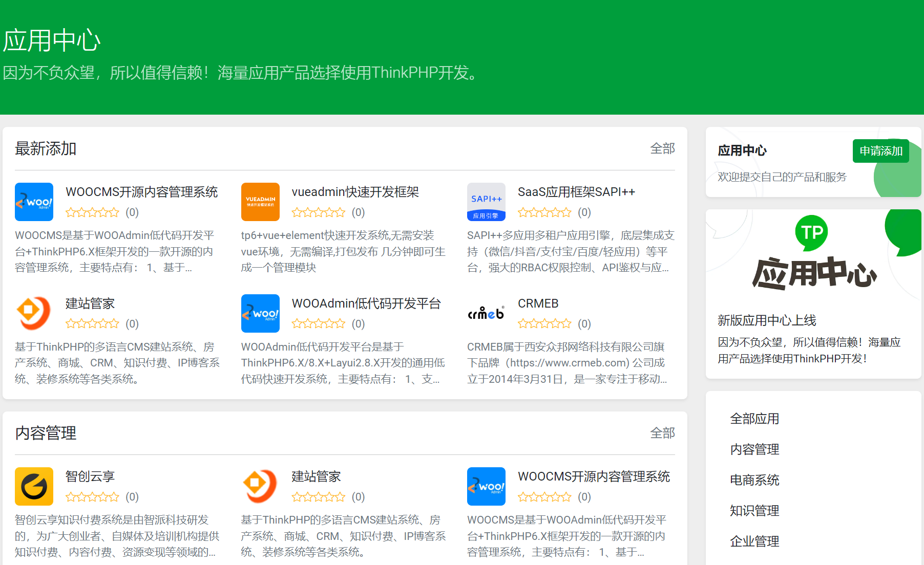This screenshot has height=565, width=924.
Task: Click the 申请添加 button
Action: (x=881, y=151)
